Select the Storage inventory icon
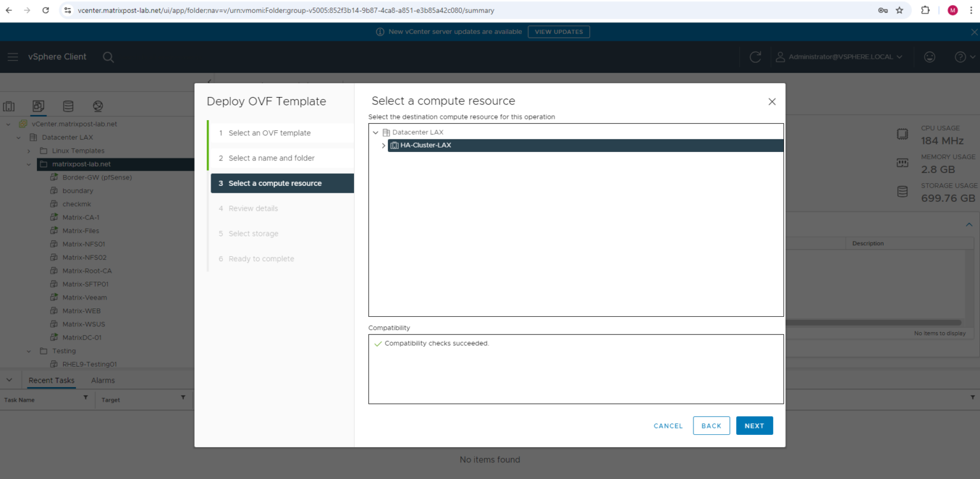980x479 pixels. (x=68, y=106)
